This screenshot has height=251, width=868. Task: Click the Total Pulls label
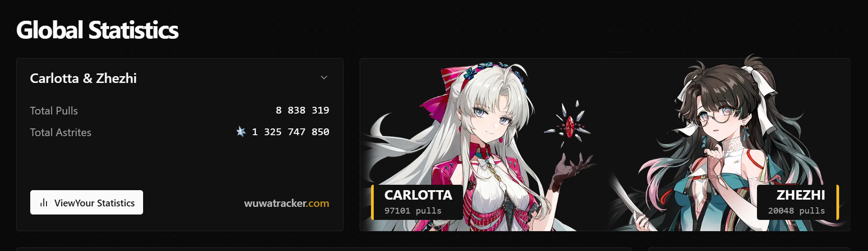tap(54, 111)
